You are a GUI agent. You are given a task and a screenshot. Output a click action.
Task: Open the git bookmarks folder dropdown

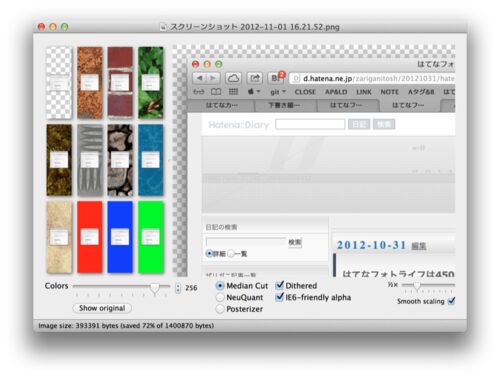[278, 92]
